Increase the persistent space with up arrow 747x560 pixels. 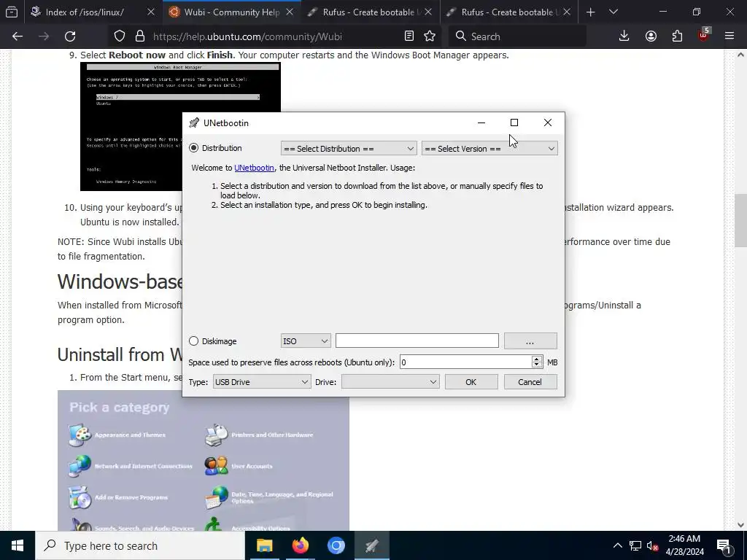[537, 359]
